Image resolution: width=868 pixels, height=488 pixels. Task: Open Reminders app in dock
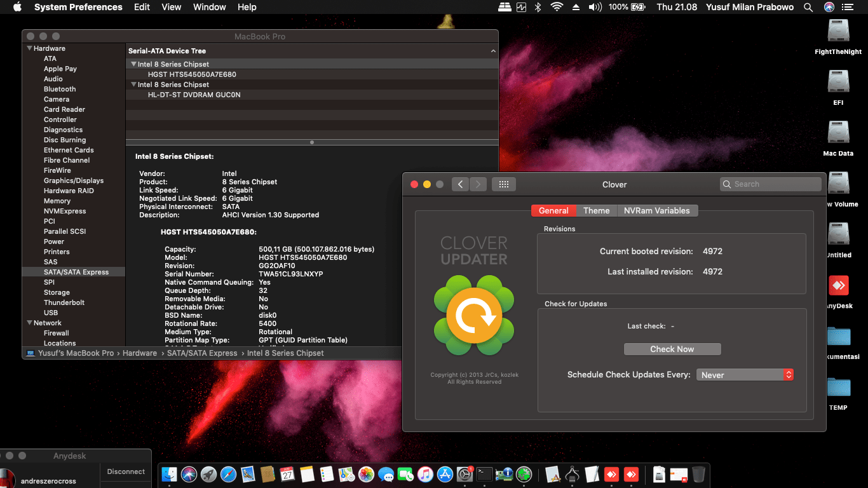pyautogui.click(x=327, y=474)
